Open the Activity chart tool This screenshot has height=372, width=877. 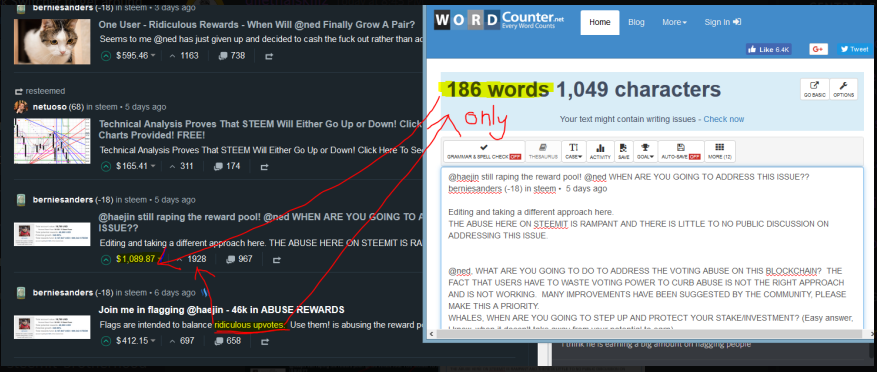pyautogui.click(x=600, y=152)
